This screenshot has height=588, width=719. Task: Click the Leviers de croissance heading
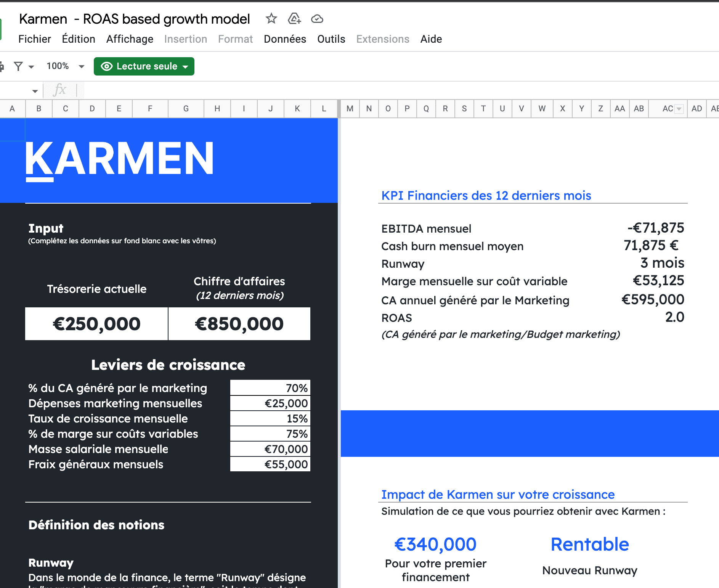[168, 365]
